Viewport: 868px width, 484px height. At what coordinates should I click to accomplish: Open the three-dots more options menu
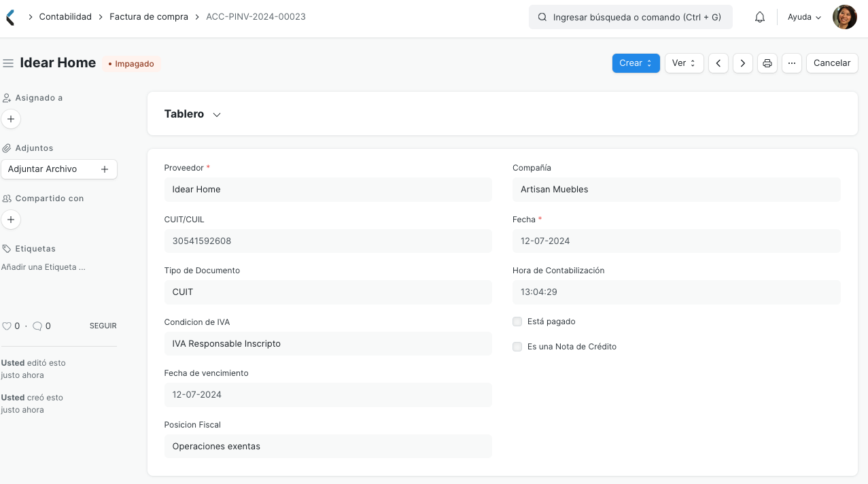[792, 63]
